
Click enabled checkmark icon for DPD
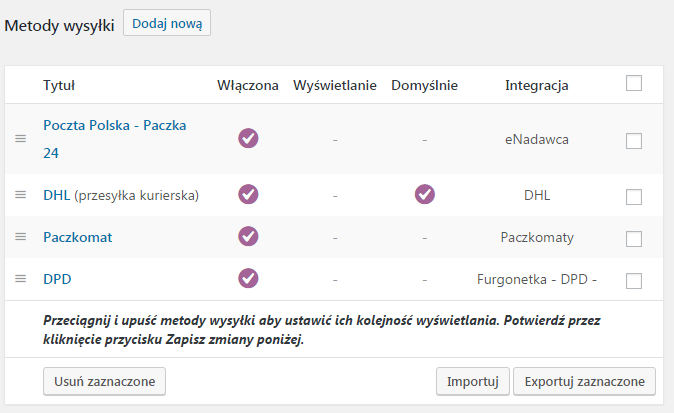tap(248, 278)
